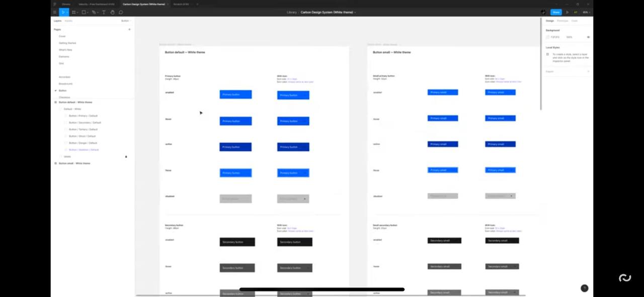Click the background hex value field
Screen dimensions: 644x297
[x=555, y=37]
